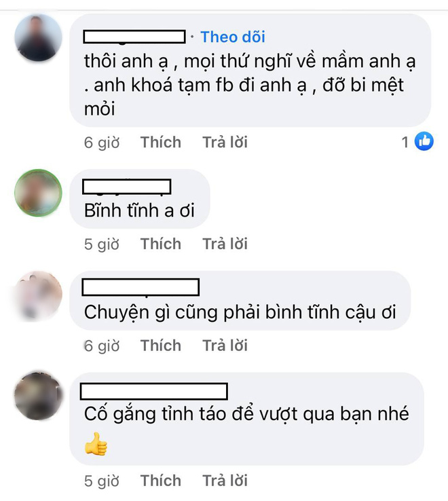This screenshot has height=501, width=448.
Task: Reply to the 'thôi anh ạ' comment
Action: click(225, 142)
